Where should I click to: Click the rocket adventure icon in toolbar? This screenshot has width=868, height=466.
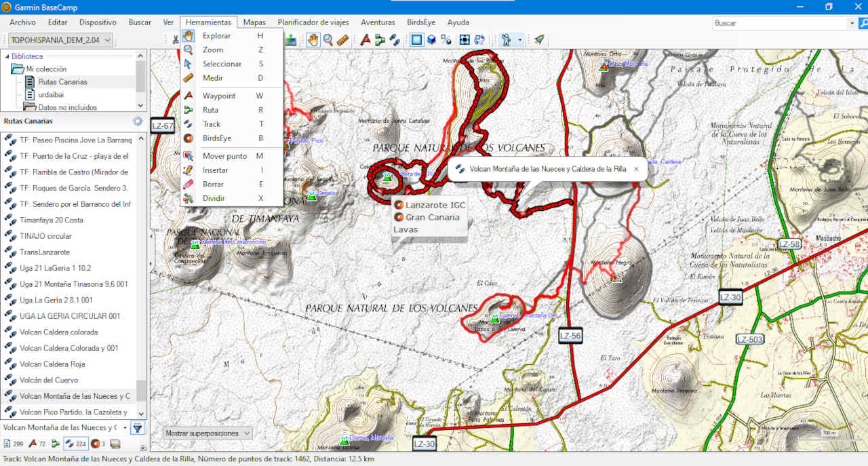(539, 40)
